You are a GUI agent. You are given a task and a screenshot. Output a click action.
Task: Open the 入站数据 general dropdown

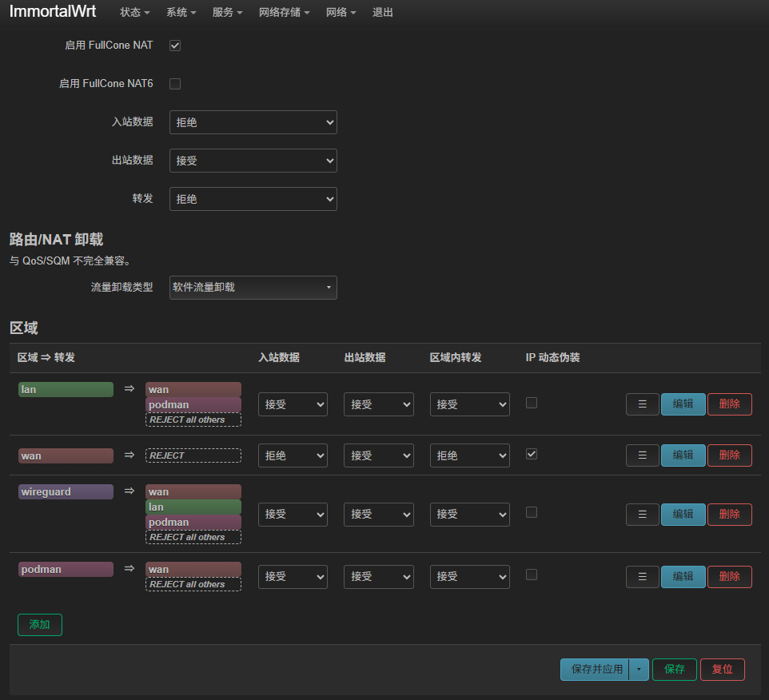(253, 122)
